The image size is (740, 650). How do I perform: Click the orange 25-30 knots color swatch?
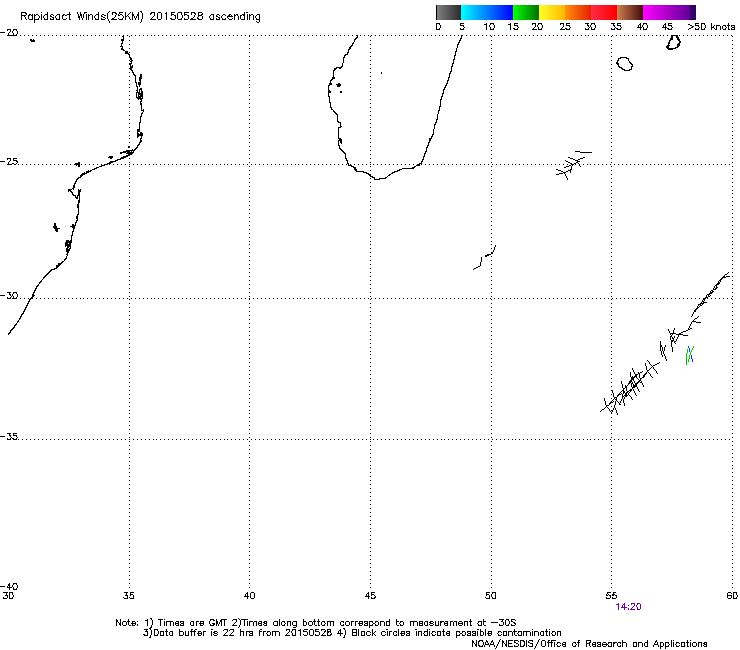(x=578, y=12)
